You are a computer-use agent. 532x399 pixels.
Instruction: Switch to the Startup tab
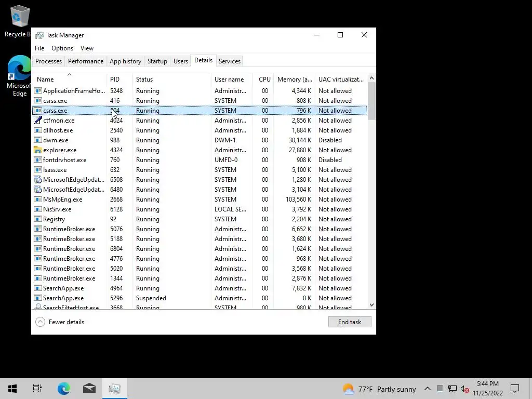point(157,61)
